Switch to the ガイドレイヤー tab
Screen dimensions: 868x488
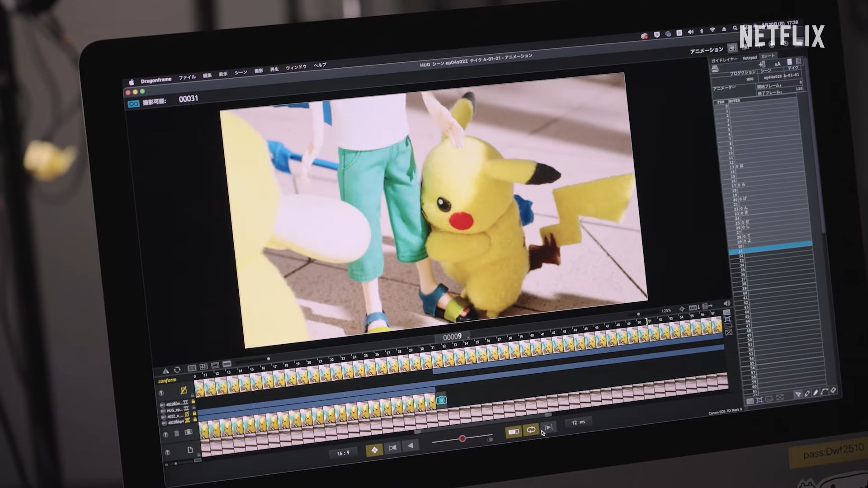tap(724, 60)
